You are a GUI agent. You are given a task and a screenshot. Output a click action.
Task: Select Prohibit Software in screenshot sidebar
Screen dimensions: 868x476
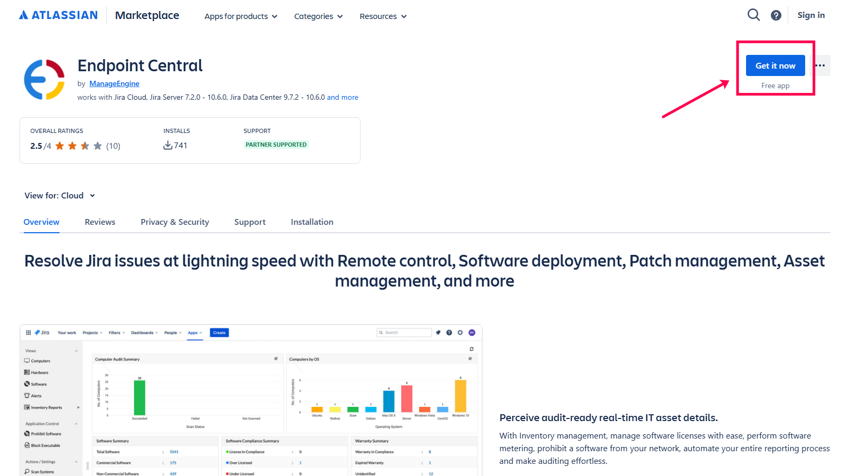(43, 434)
